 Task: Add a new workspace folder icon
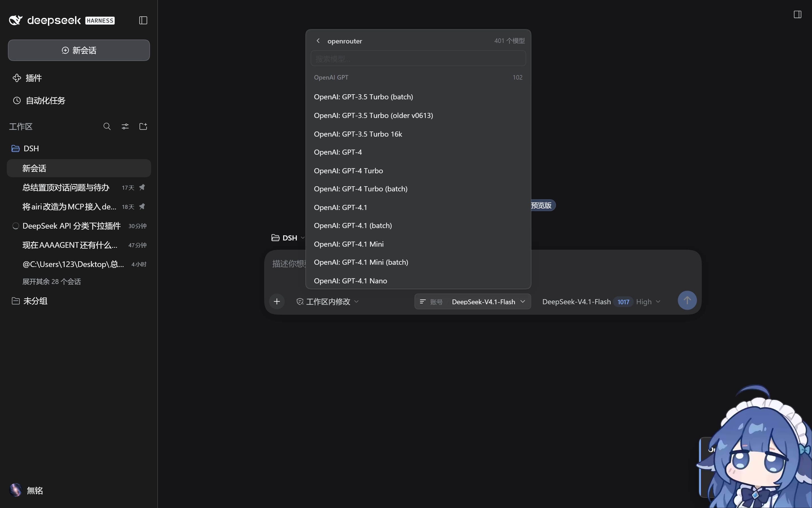tap(143, 126)
